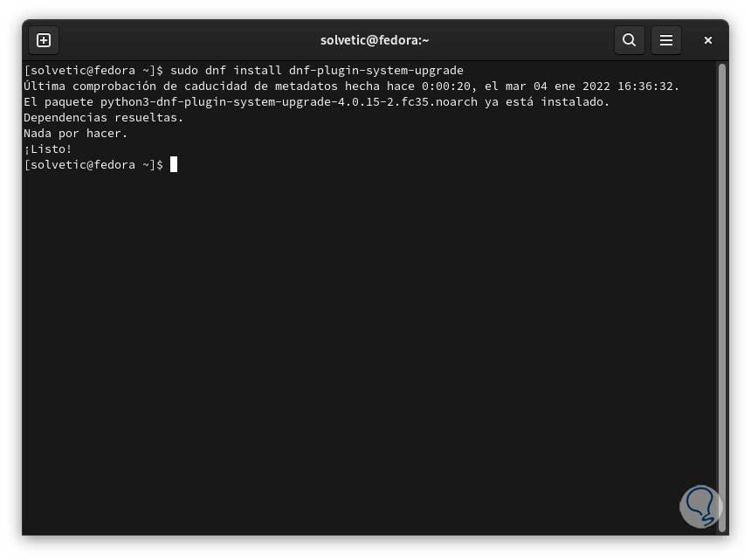Click the blinking cursor block
Image resolution: width=751 pixels, height=560 pixels.
[174, 164]
